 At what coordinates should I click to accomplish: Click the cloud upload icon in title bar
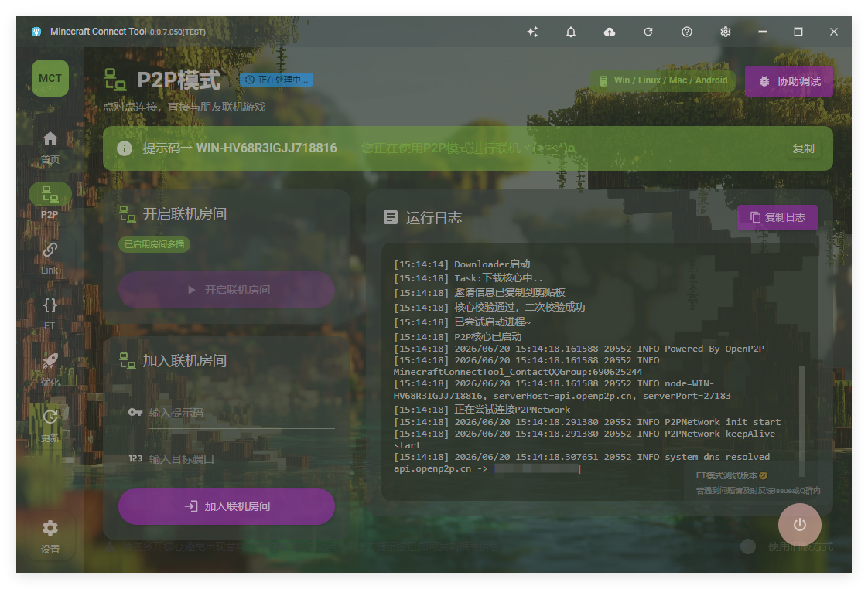point(610,32)
